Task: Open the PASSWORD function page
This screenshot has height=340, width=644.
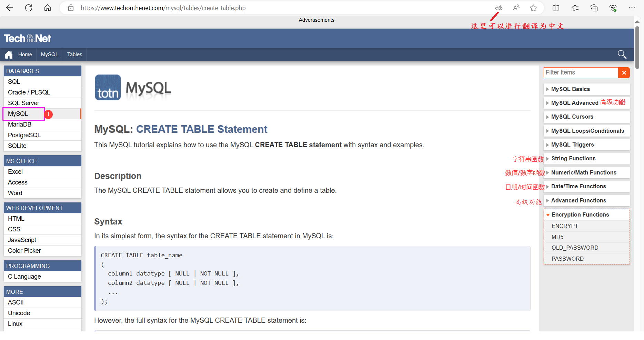Action: click(x=587, y=259)
